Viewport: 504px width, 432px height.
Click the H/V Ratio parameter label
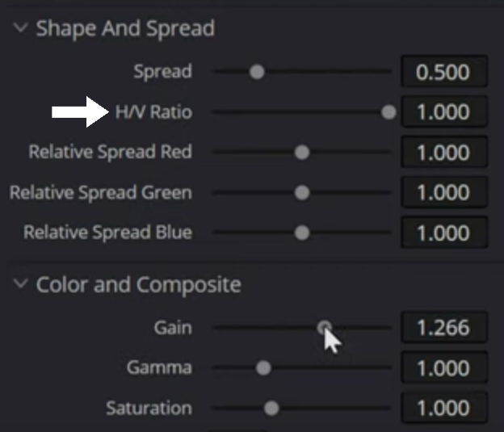153,112
